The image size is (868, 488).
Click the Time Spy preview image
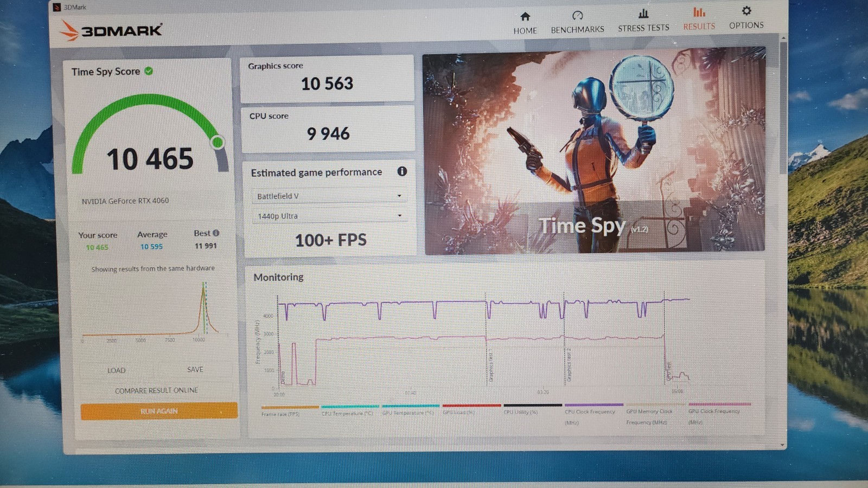pyautogui.click(x=594, y=152)
